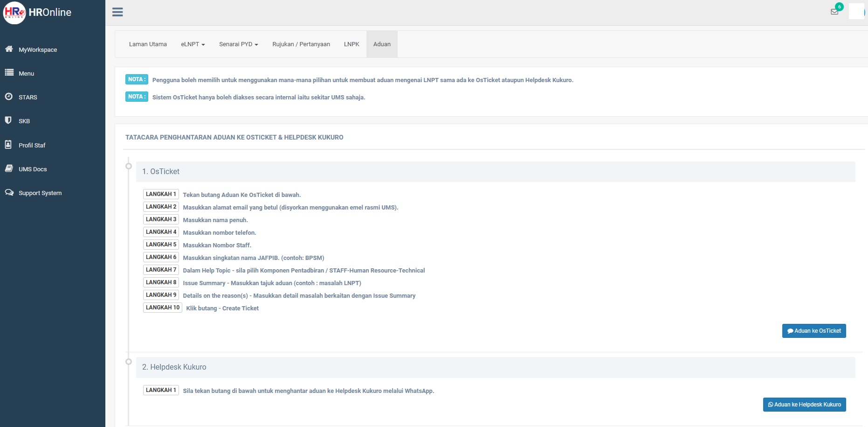The width and height of the screenshot is (868, 427).
Task: Open the mail notifications envelope icon
Action: pos(834,12)
